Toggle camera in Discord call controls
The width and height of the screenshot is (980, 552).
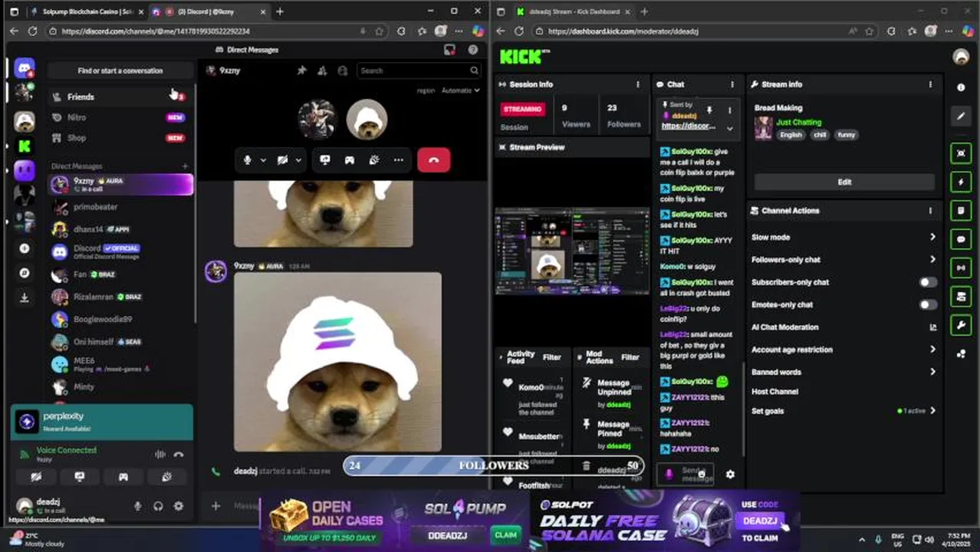[283, 159]
